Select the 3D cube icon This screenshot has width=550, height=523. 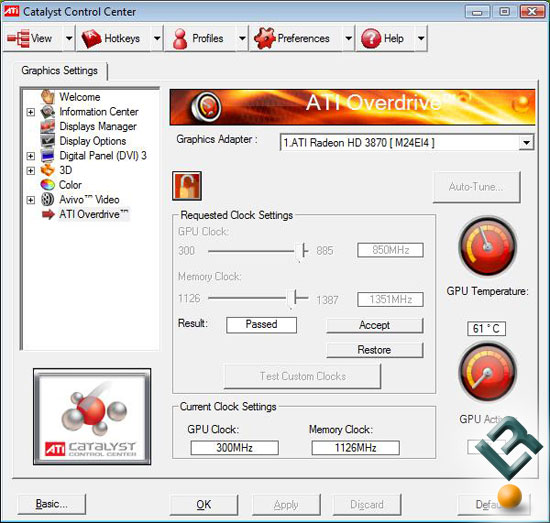48,170
